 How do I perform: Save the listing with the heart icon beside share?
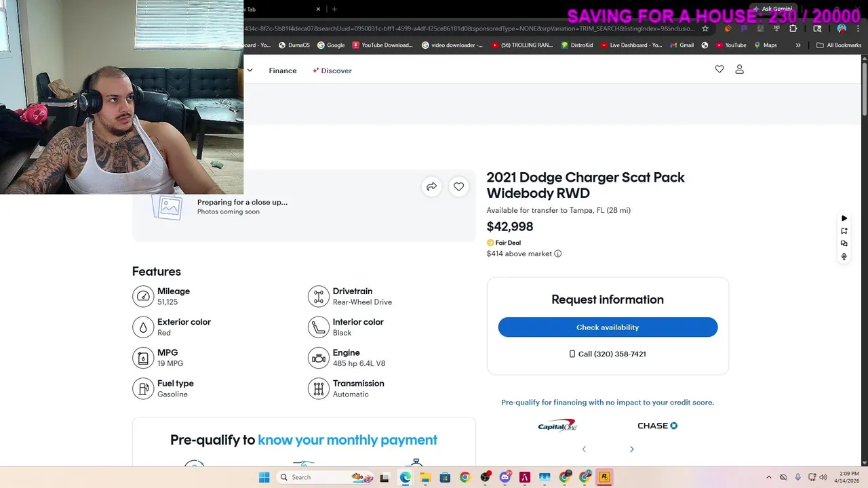click(x=459, y=186)
